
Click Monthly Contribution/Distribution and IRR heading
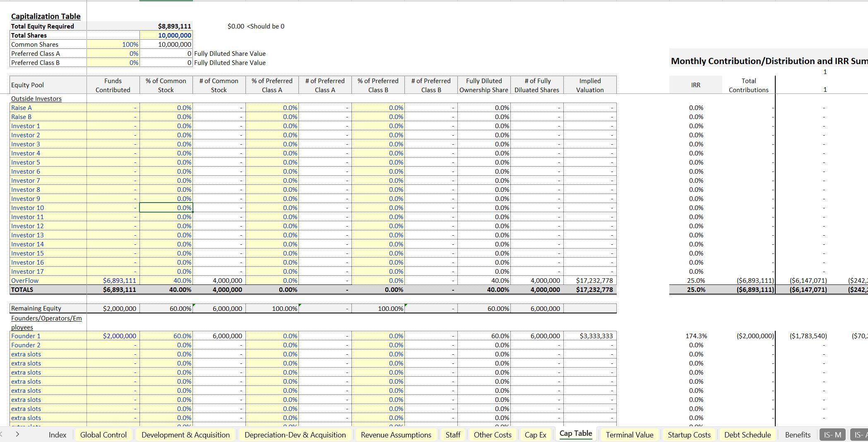769,61
